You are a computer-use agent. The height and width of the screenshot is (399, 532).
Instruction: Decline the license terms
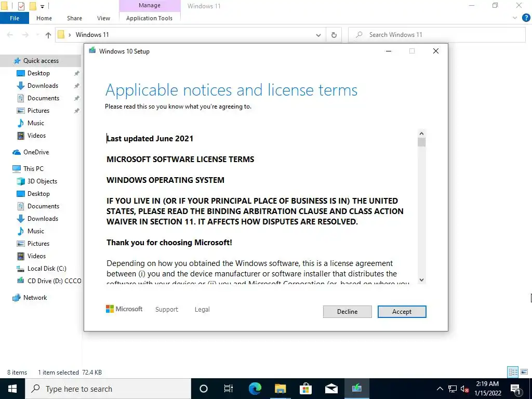[347, 312]
